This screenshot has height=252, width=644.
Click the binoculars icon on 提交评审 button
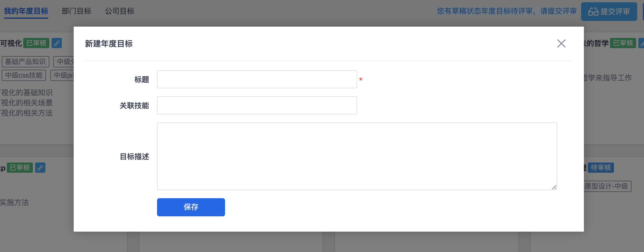coord(593,12)
